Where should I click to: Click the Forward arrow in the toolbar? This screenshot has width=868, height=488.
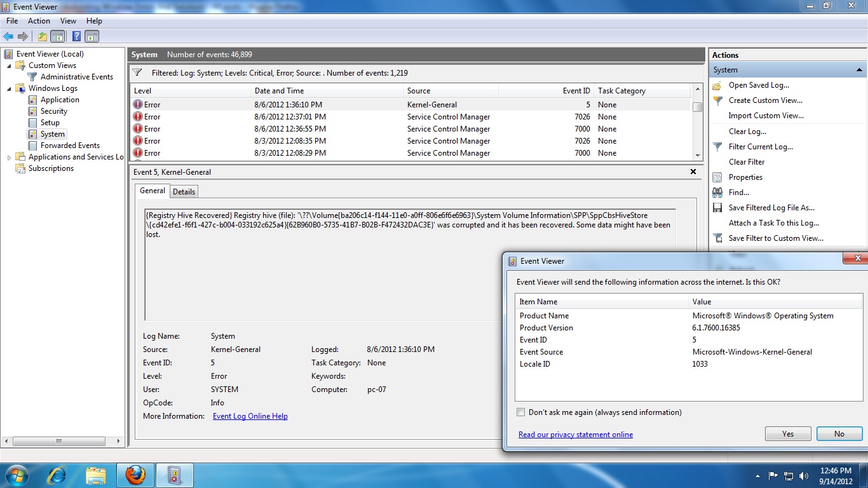click(23, 37)
